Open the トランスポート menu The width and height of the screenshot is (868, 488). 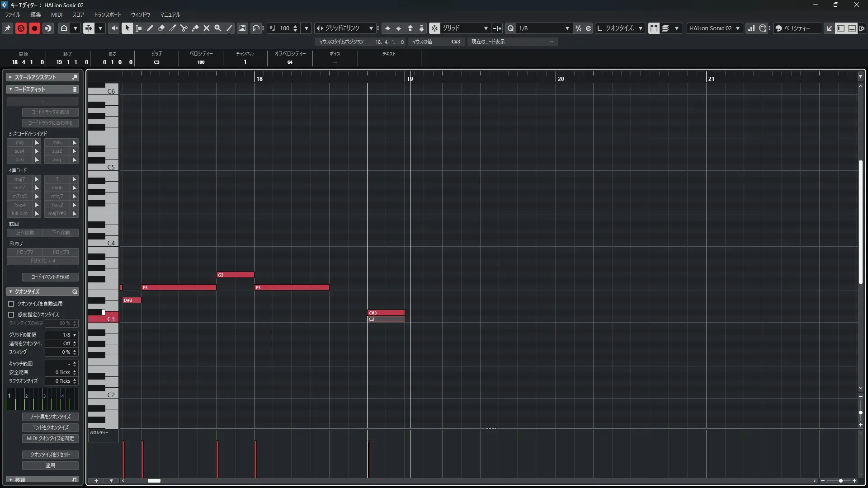click(107, 14)
